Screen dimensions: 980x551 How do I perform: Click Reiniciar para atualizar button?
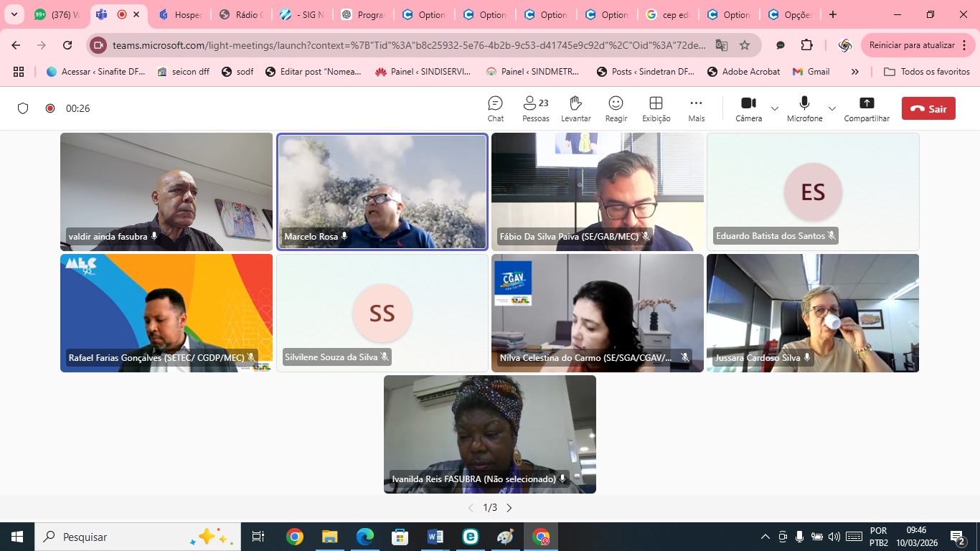pos(912,45)
